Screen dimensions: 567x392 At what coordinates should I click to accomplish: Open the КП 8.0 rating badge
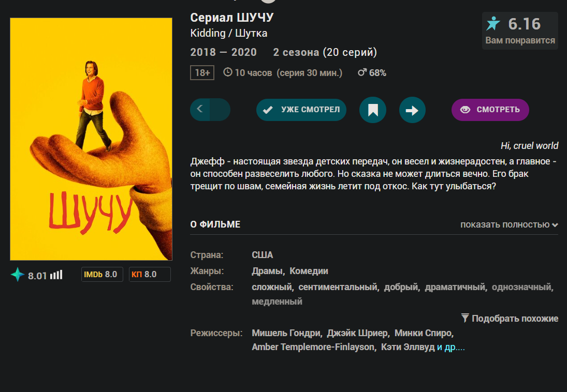[x=150, y=275]
